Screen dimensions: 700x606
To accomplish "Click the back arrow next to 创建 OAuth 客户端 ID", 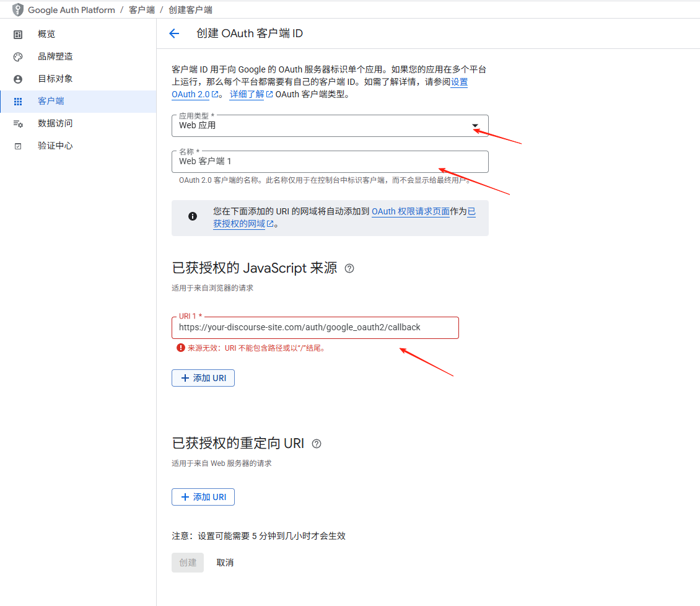I will [174, 33].
